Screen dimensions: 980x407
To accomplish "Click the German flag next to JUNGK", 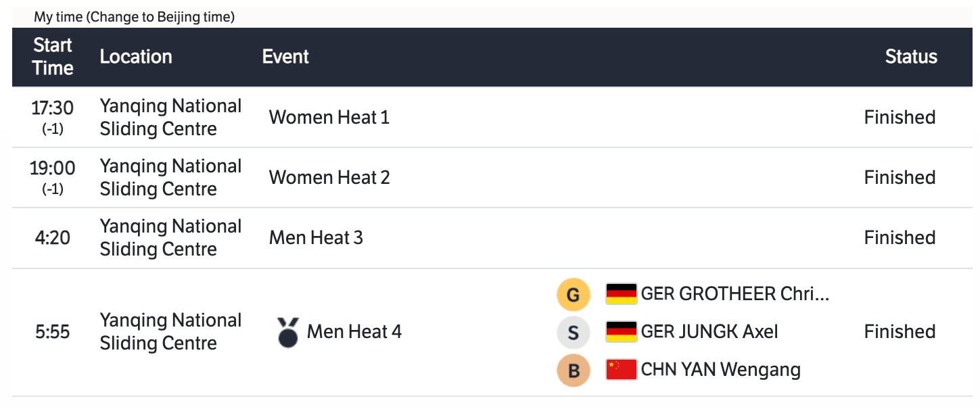I will [x=621, y=332].
